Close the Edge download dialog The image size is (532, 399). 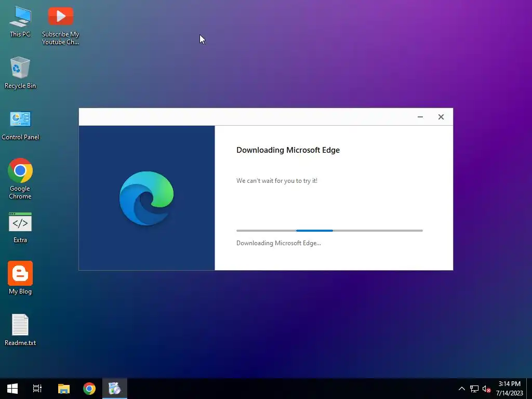click(x=441, y=117)
